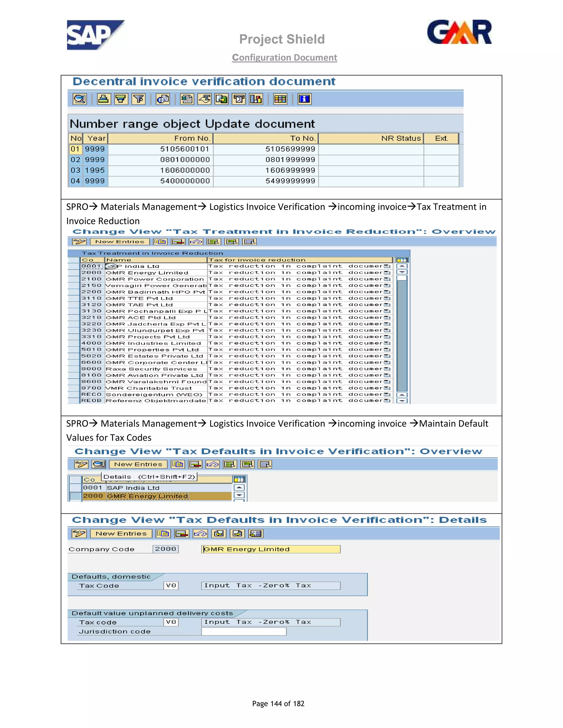Image resolution: width=563 pixels, height=728 pixels.
Task: Click the Sort descending icon
Action: pyautogui.click(x=121, y=99)
